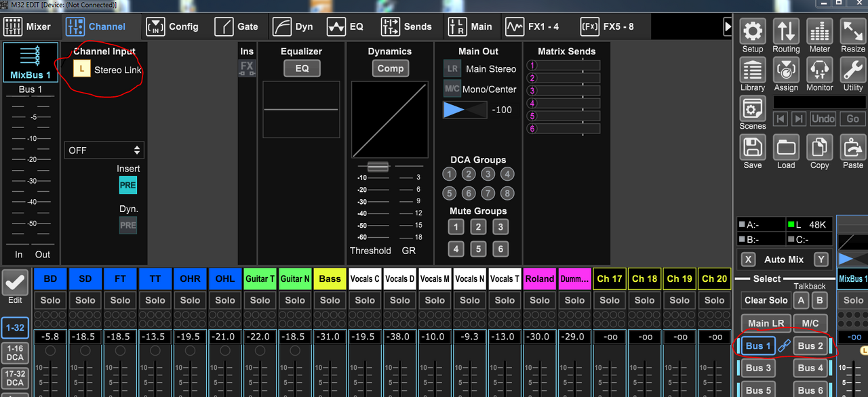Viewport: 868px width, 397px height.
Task: Click the Auto Mix Y button
Action: 821,259
